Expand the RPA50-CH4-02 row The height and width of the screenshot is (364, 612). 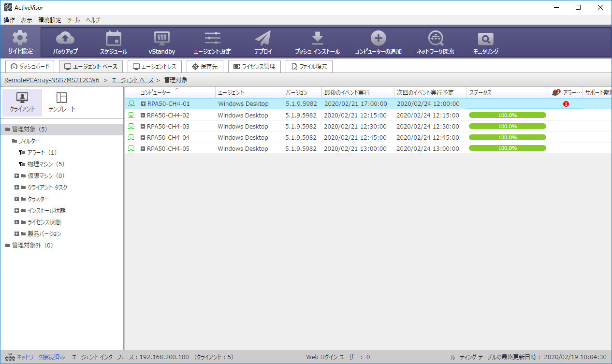pos(143,115)
